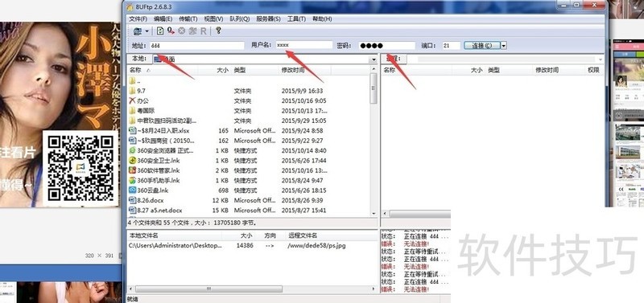
Task: Select the 360手机助手.lnk icon
Action: [132, 180]
